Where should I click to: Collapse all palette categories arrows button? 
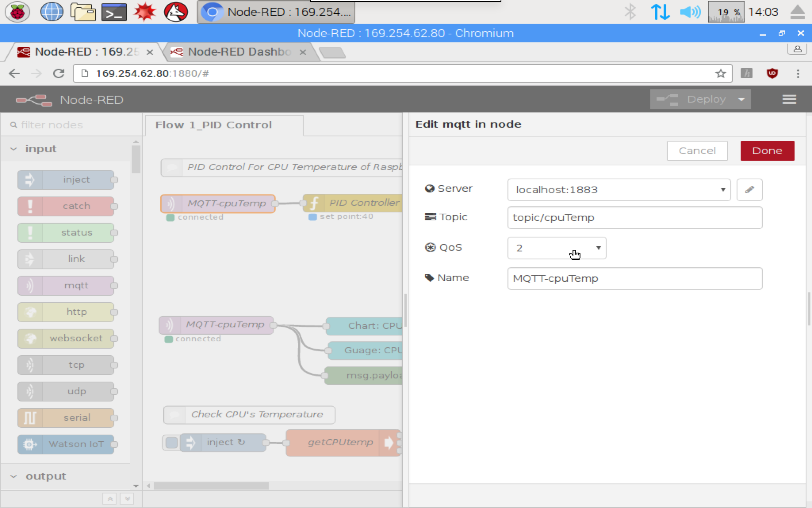tap(110, 499)
